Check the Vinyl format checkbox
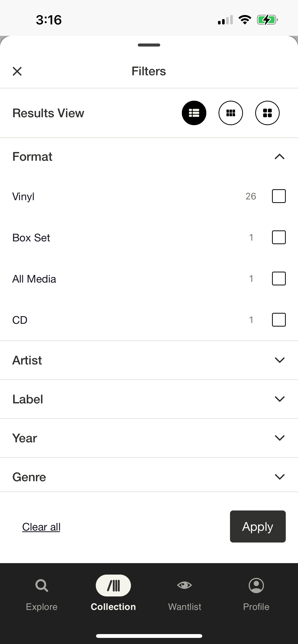The height and width of the screenshot is (644, 298). click(x=279, y=196)
